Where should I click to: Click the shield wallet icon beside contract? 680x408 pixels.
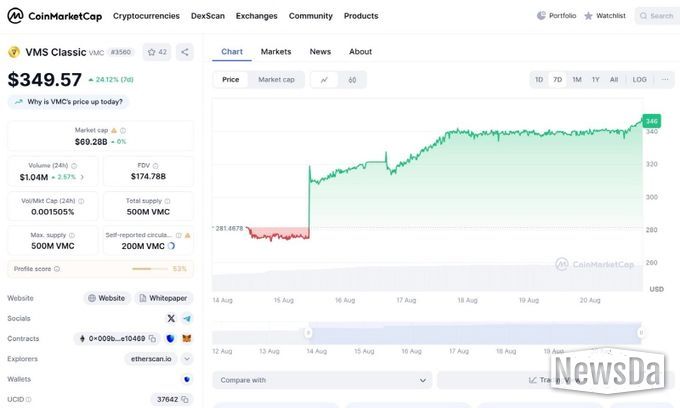[x=170, y=338]
